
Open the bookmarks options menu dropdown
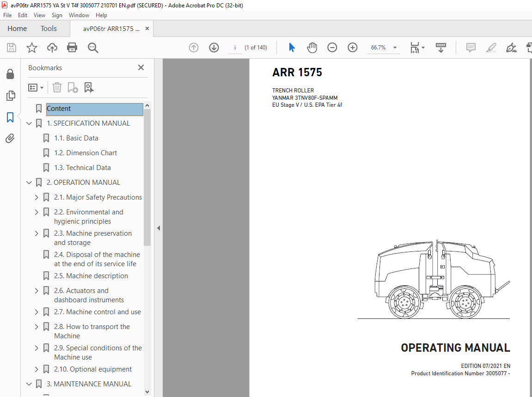(36, 88)
